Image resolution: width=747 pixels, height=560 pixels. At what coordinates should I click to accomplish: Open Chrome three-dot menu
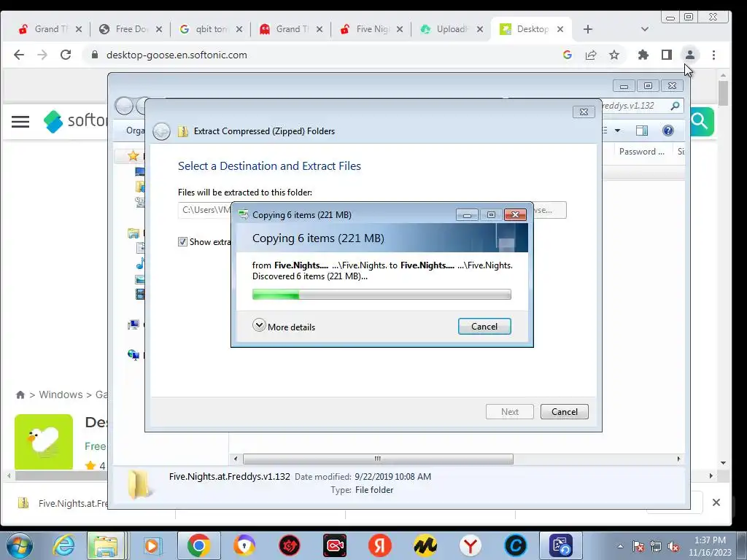[713, 55]
